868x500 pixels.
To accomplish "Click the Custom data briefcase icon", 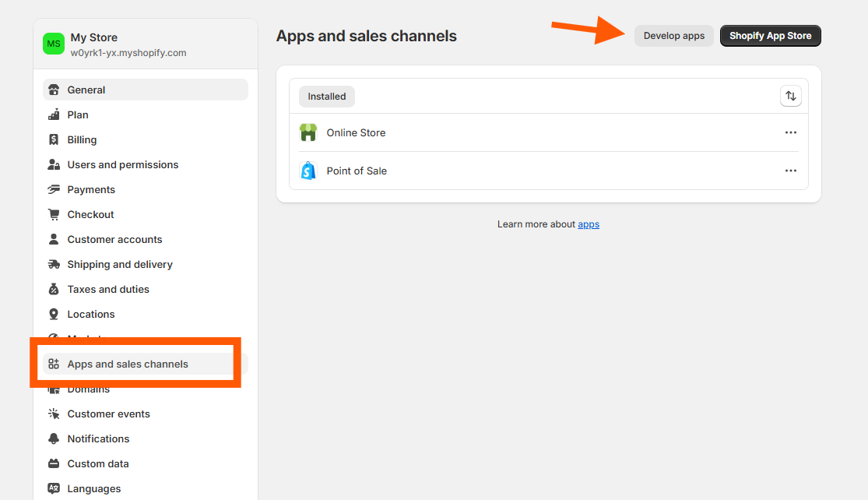I will 54,463.
